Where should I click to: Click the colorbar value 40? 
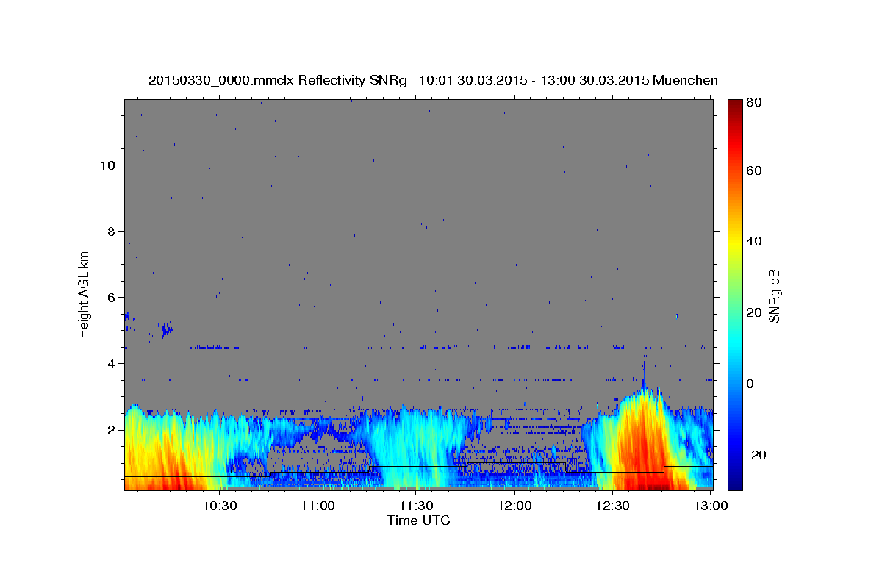753,241
